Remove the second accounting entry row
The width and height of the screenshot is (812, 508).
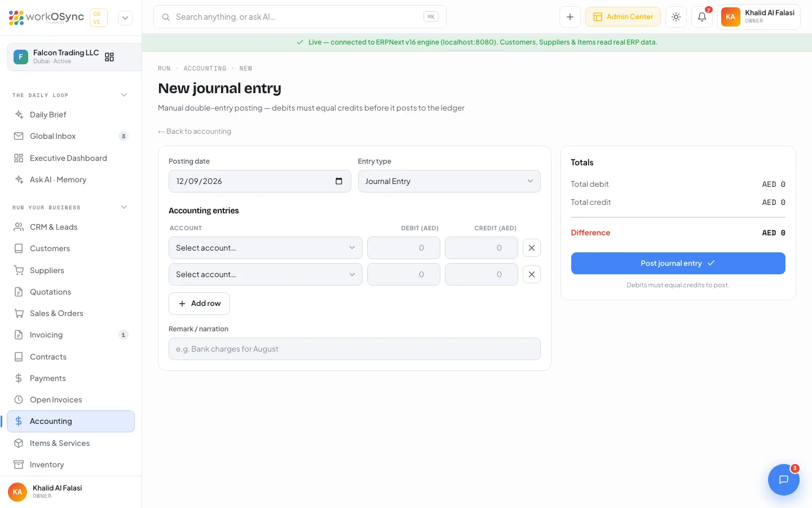532,274
